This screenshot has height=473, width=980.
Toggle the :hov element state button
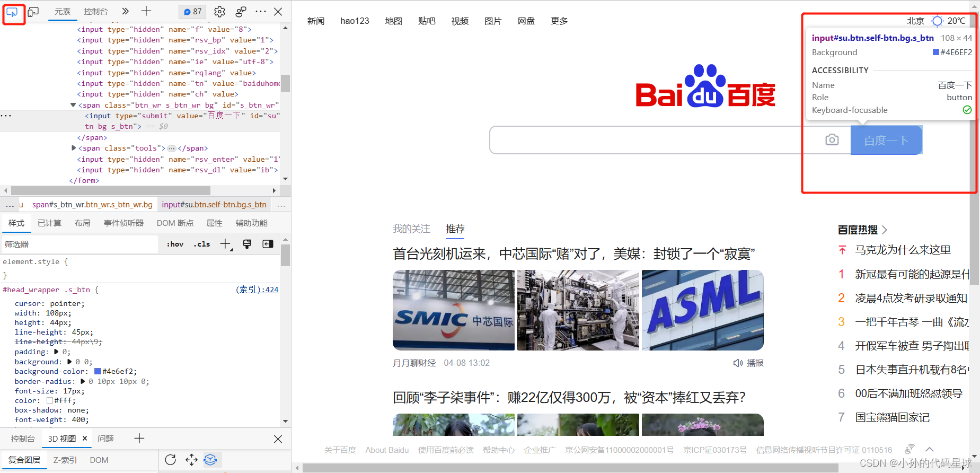click(x=175, y=244)
